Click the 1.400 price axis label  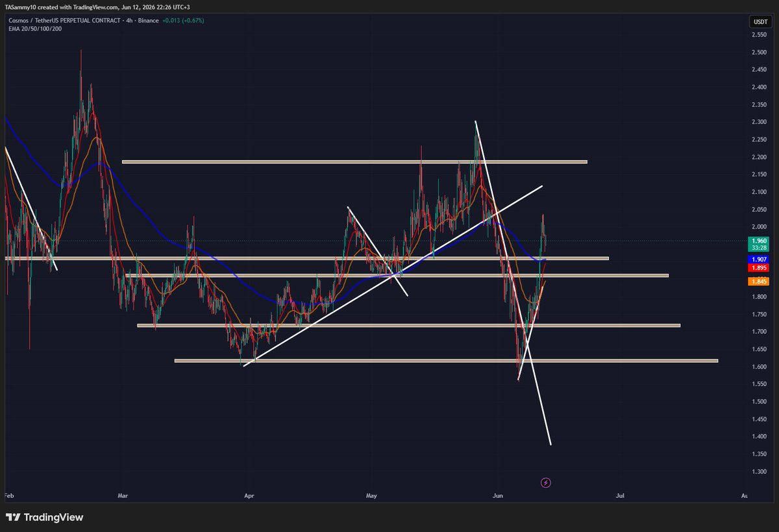[760, 437]
